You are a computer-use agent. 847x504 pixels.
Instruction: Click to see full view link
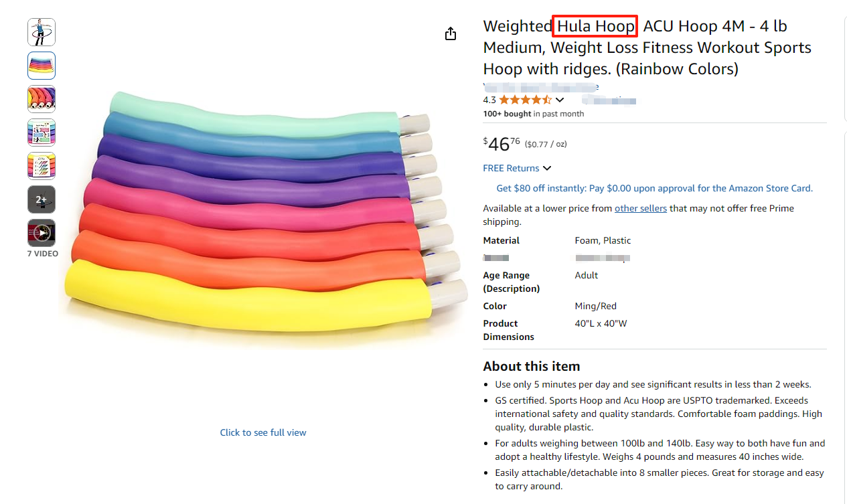(263, 432)
